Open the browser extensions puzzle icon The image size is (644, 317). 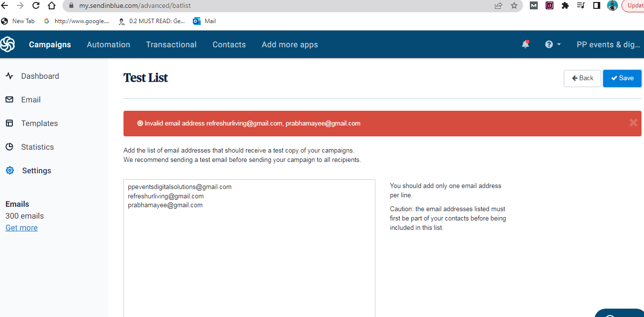pos(565,6)
